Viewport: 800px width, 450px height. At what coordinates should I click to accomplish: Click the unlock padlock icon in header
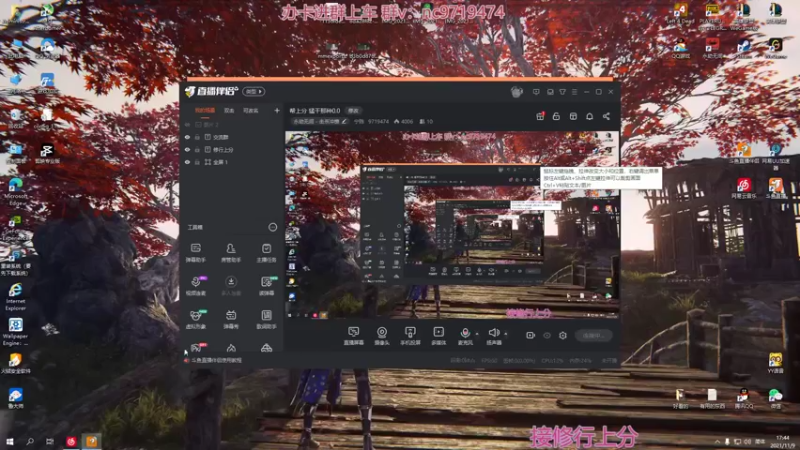[556, 116]
